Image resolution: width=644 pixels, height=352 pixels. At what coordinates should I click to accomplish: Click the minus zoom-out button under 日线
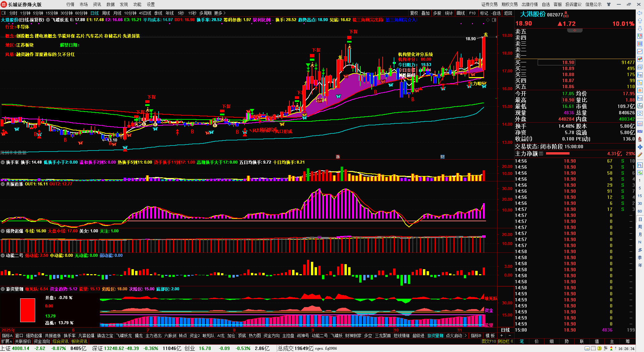[x=509, y=336]
